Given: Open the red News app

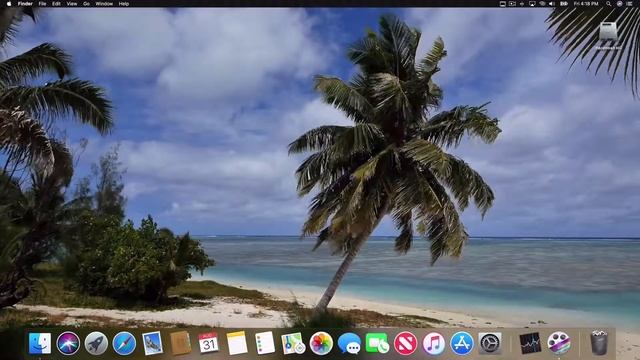Looking at the screenshot, I should click(x=405, y=343).
